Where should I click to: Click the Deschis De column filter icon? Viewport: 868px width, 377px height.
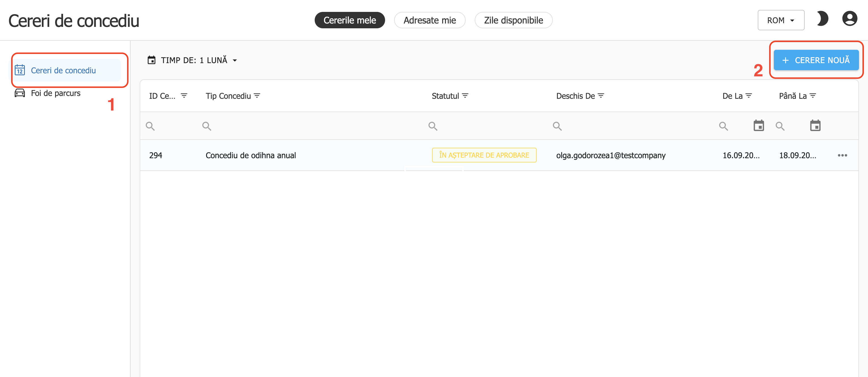pyautogui.click(x=601, y=96)
